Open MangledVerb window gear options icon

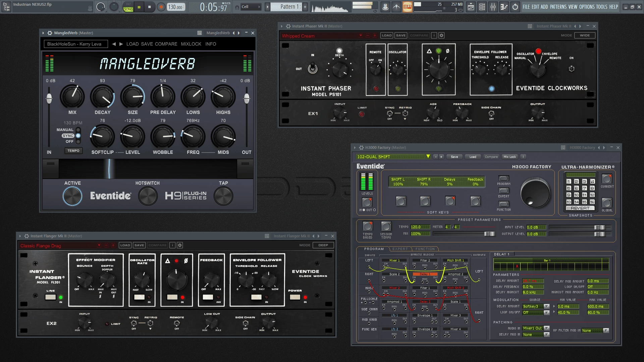50,33
